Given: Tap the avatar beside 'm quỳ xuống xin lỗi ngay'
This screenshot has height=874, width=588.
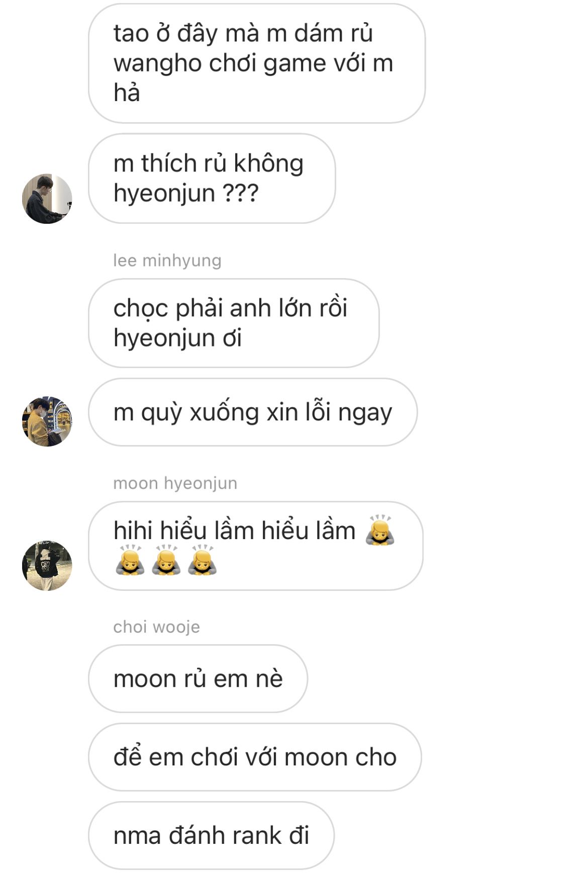Looking at the screenshot, I should pyautogui.click(x=47, y=421).
